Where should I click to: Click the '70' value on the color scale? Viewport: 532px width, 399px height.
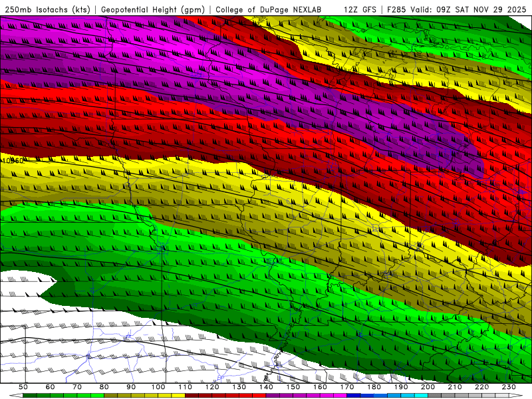tap(77, 387)
